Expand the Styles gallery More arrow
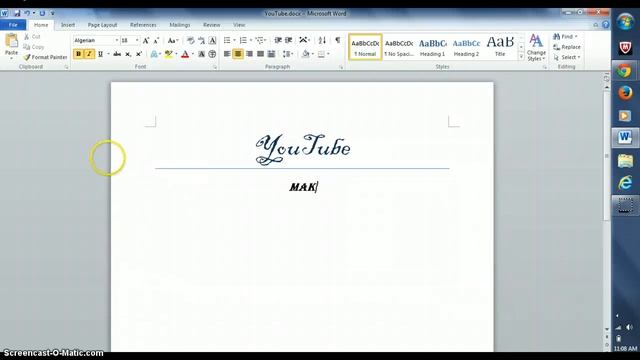 pos(521,57)
